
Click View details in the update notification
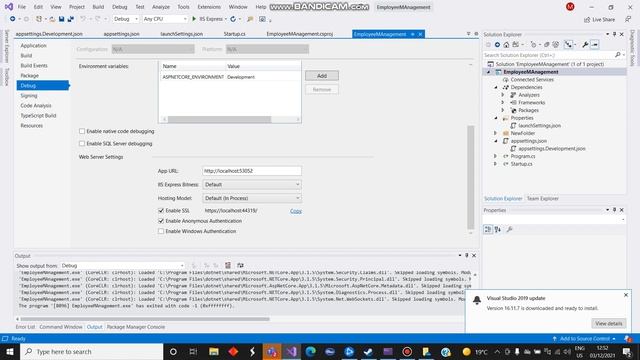coord(609,323)
